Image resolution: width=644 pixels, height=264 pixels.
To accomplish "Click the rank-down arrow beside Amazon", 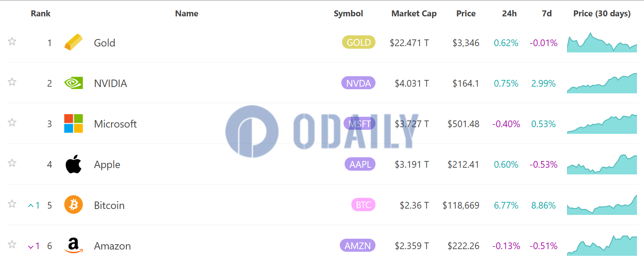I will click(31, 246).
